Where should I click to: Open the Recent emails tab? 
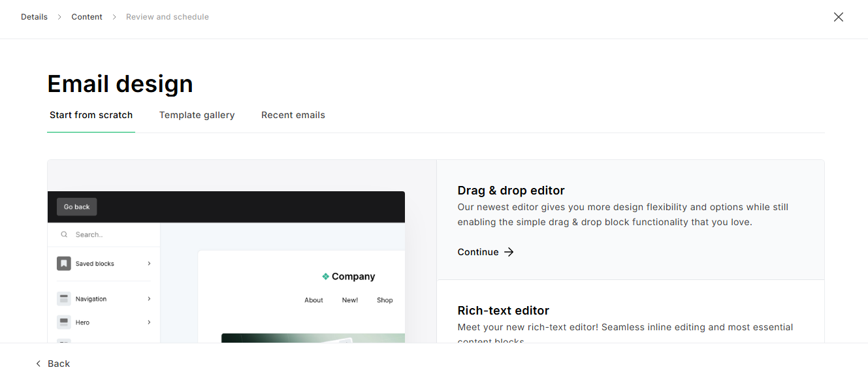point(293,115)
